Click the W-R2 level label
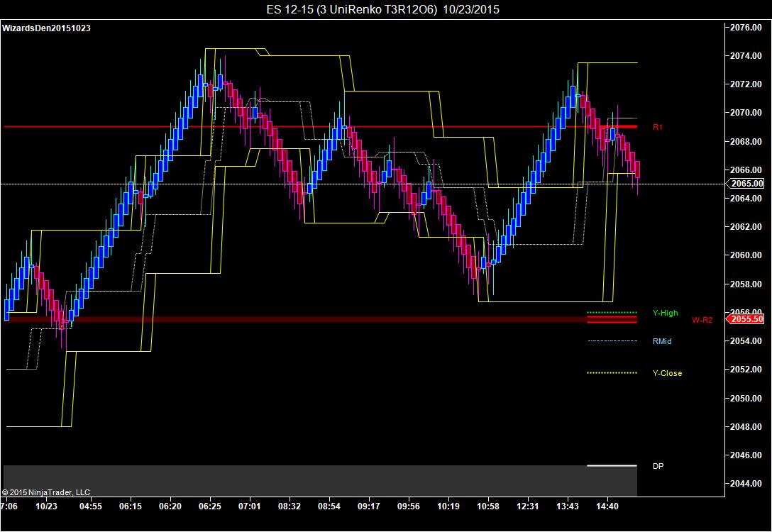The height and width of the screenshot is (532, 772). (702, 320)
